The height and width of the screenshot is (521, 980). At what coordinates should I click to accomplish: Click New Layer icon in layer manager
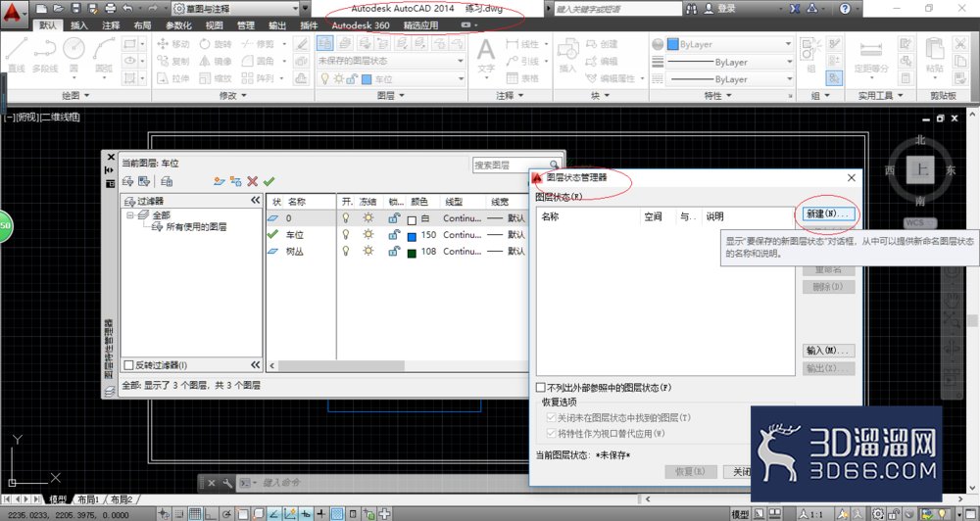[x=219, y=181]
